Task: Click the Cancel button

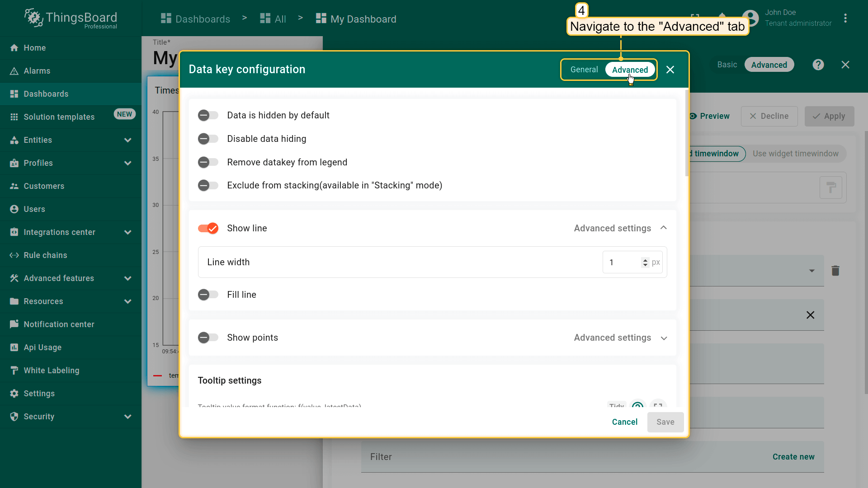Action: (x=624, y=422)
